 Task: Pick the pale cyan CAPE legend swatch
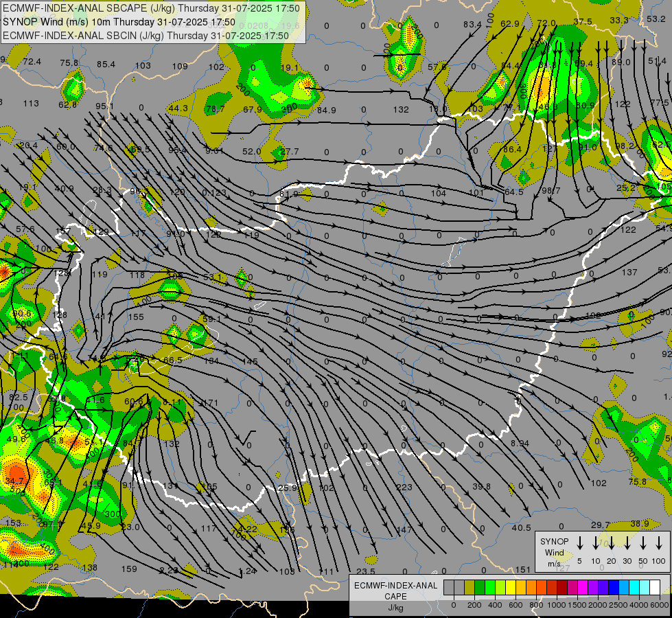[644, 587]
